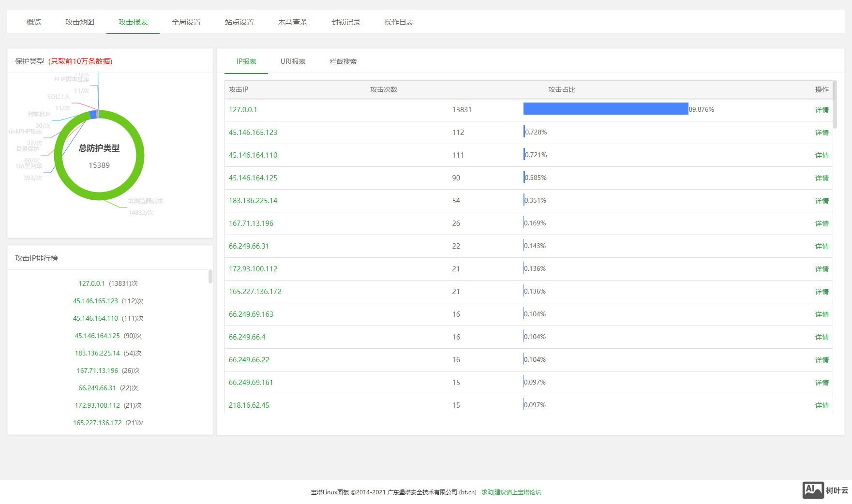
Task: Click 详情 for IP 127.0.0.1
Action: 822,110
